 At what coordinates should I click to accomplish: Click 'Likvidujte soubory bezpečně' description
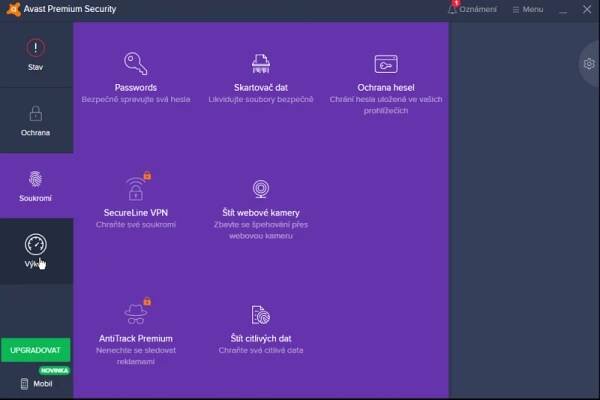[x=261, y=99]
